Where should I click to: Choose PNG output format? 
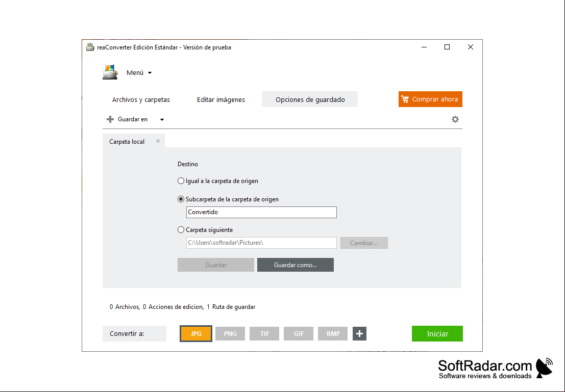230,334
